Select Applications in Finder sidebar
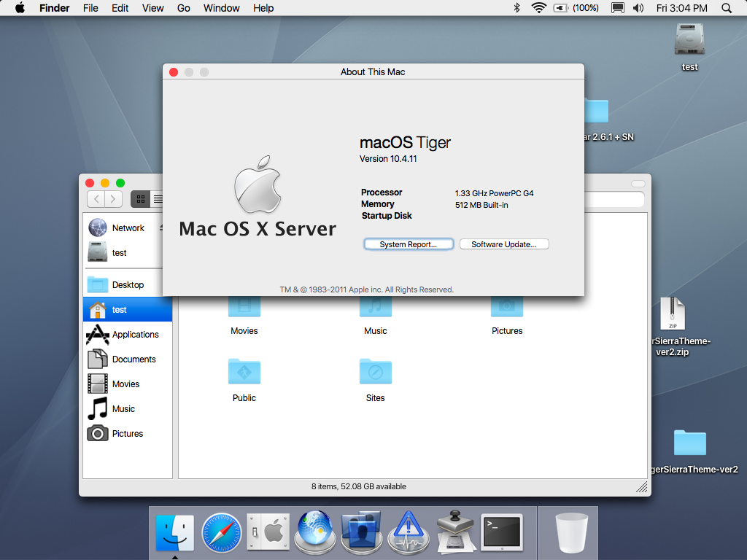747x560 pixels. 128,334
